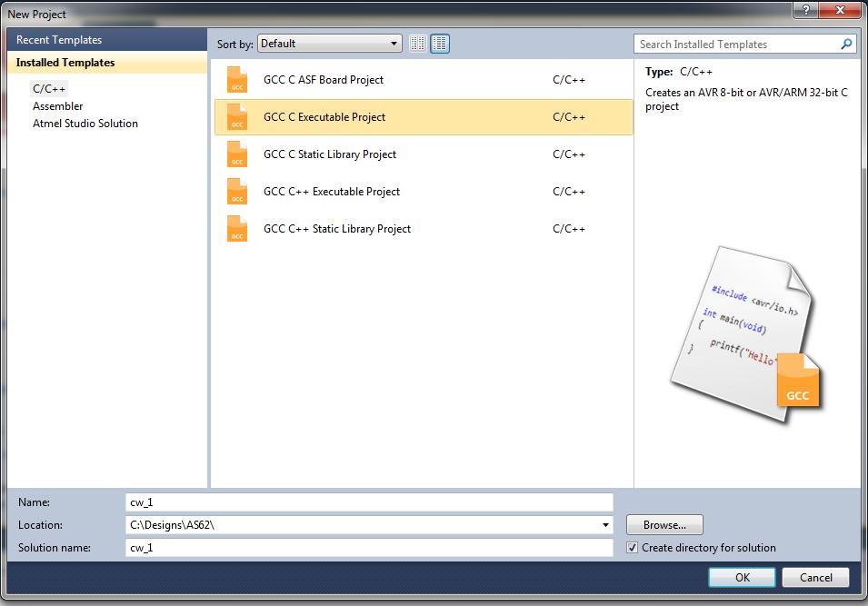The height and width of the screenshot is (606, 868).
Task: Open the Location path dropdown arrow
Action: coord(605,524)
